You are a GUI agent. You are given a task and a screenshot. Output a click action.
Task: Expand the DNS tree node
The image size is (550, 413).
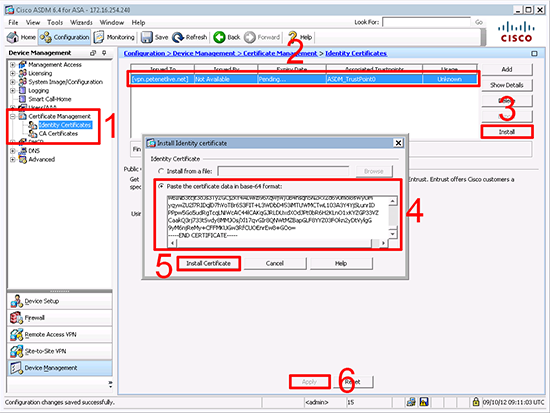(13, 151)
